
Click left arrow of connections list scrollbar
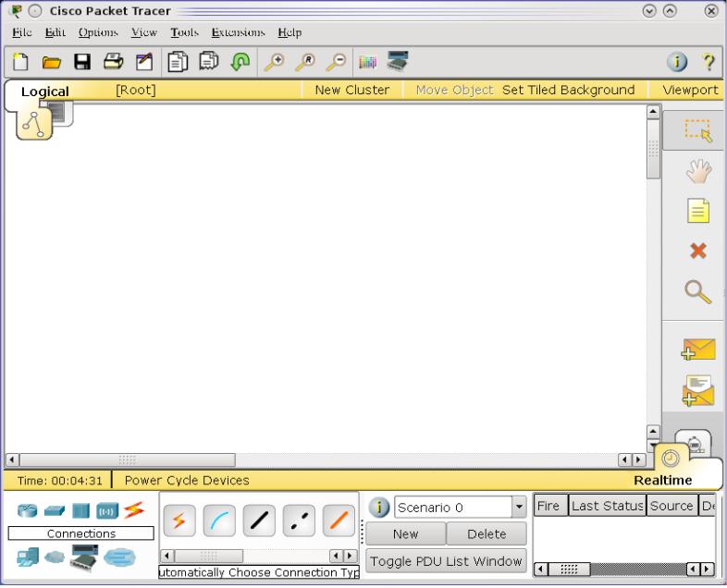pyautogui.click(x=166, y=555)
